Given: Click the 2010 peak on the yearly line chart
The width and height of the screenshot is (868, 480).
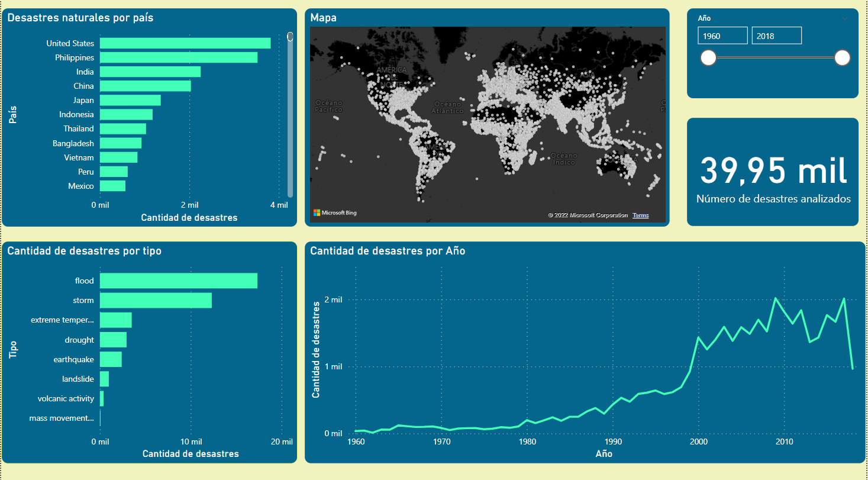Looking at the screenshot, I should (775, 299).
